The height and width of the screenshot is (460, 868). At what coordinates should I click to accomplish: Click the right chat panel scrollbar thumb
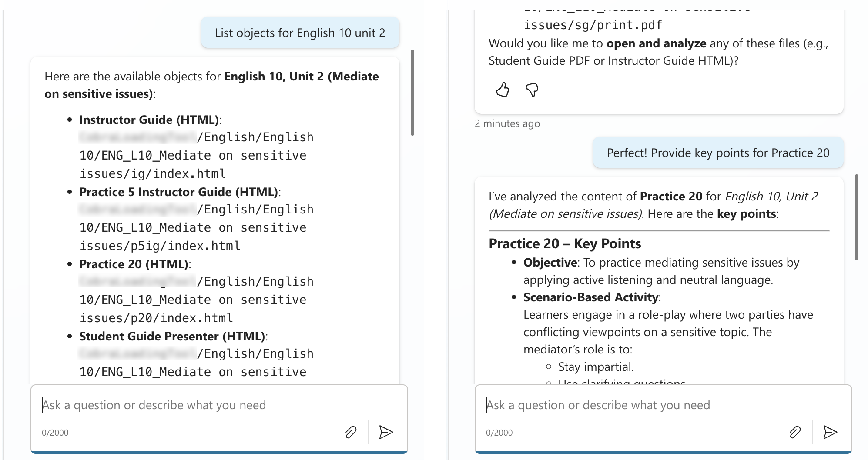[x=857, y=217]
